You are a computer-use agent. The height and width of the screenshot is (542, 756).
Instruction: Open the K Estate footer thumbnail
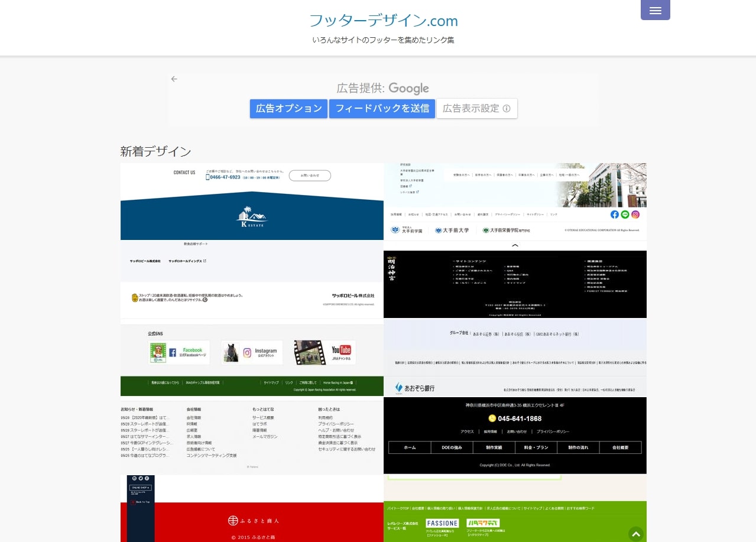[x=252, y=202]
